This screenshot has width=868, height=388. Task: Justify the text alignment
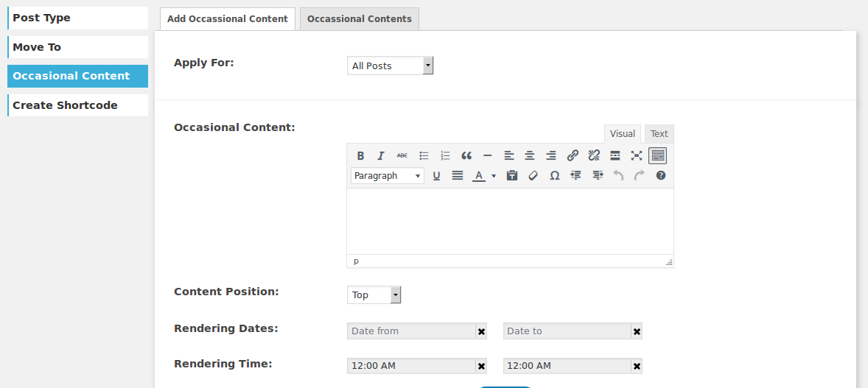click(x=458, y=175)
